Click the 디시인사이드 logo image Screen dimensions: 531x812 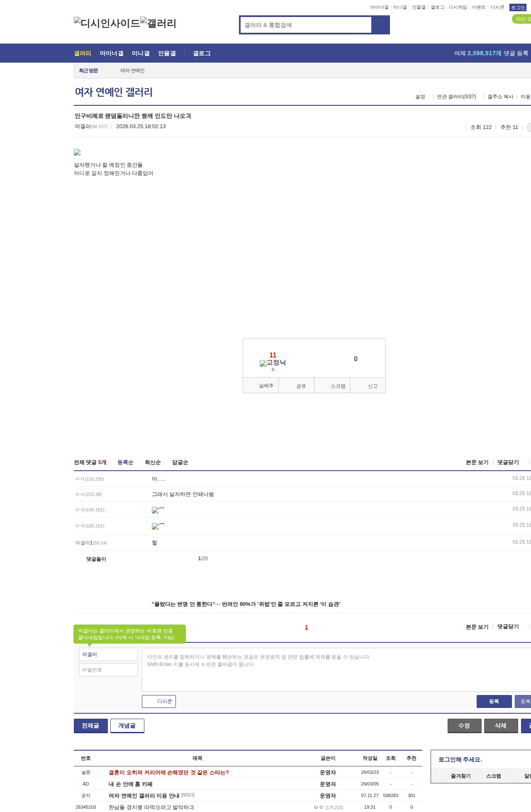coord(107,23)
